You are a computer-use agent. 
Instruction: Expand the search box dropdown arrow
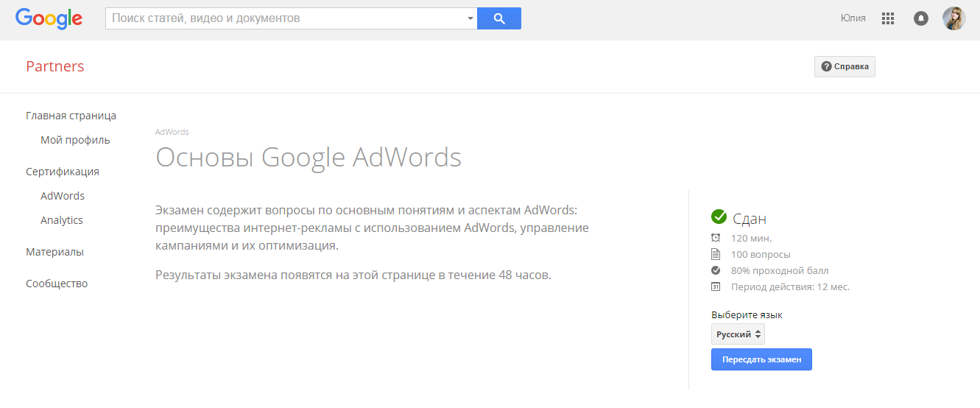tap(470, 18)
